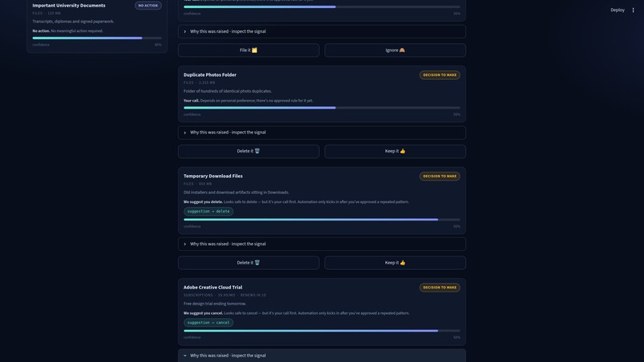Click Duplicate Photos Folder DECISION TO MAKE badge
The height and width of the screenshot is (362, 644).
(x=439, y=75)
